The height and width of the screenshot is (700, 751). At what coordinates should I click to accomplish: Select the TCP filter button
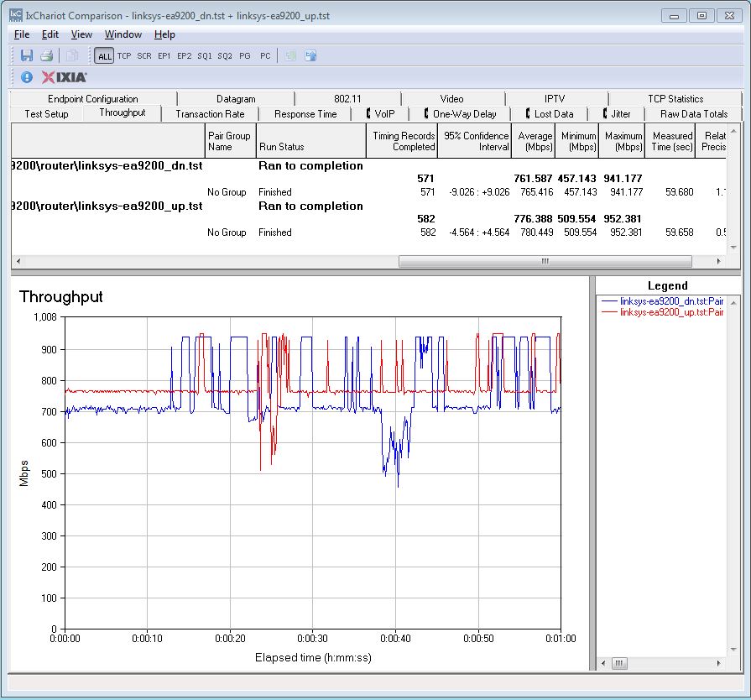coord(124,56)
